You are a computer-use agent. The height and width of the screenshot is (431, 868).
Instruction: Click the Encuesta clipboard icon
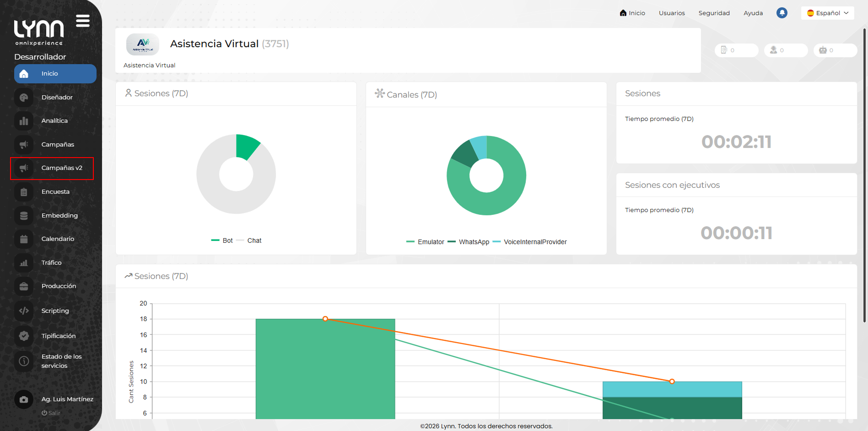coord(24,192)
